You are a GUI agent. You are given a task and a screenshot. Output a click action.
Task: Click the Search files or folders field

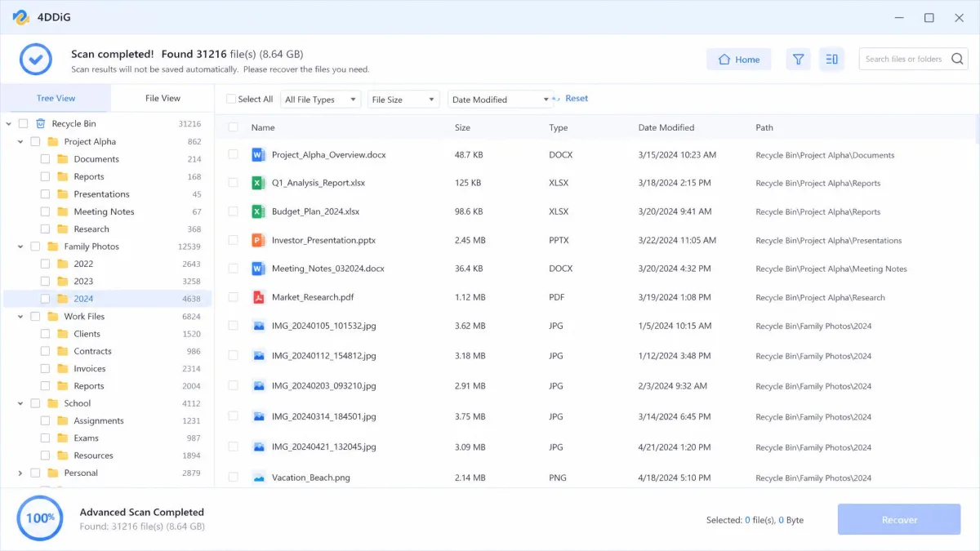pos(913,59)
